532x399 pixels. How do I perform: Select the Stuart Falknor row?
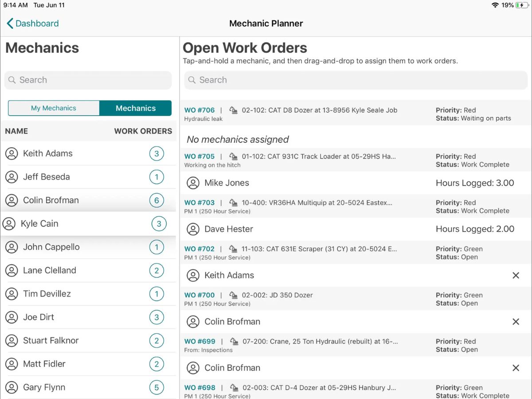pos(88,340)
